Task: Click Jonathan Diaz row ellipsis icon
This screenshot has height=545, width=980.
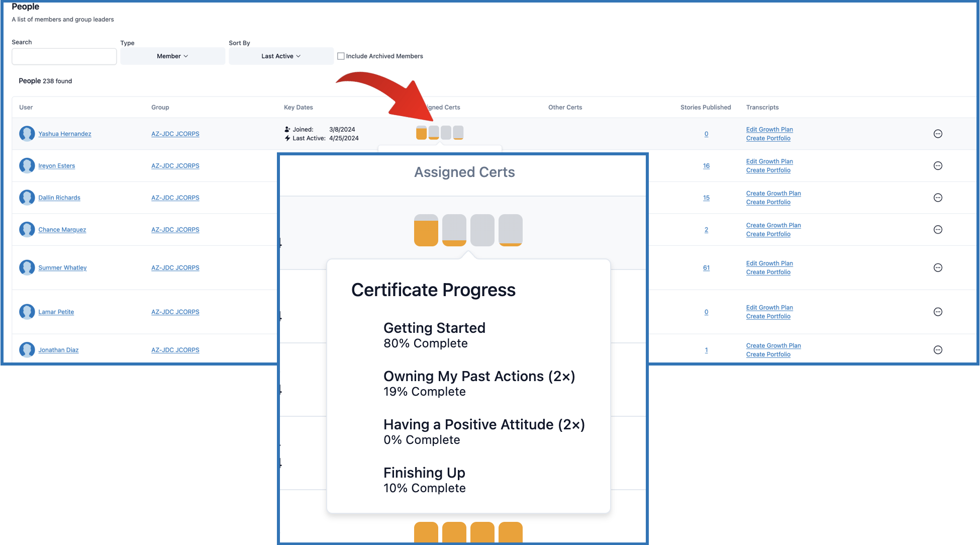Action: point(938,350)
